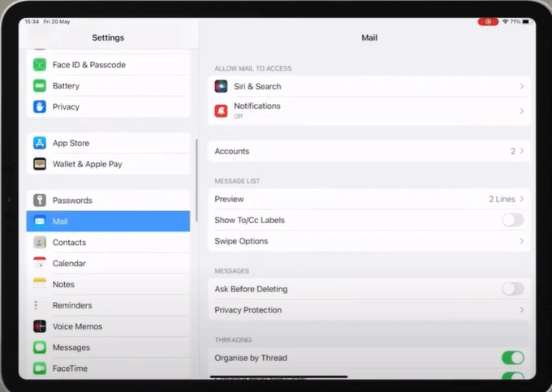Tap the Wallet & Apple Pay icon
Screen dimensions: 552x392
[x=40, y=164]
